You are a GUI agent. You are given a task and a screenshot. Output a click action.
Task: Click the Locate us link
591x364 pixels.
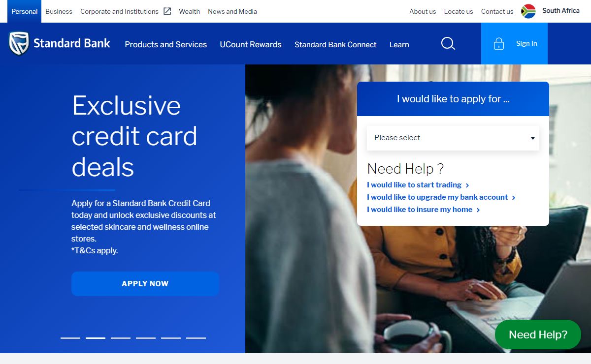[x=459, y=11]
